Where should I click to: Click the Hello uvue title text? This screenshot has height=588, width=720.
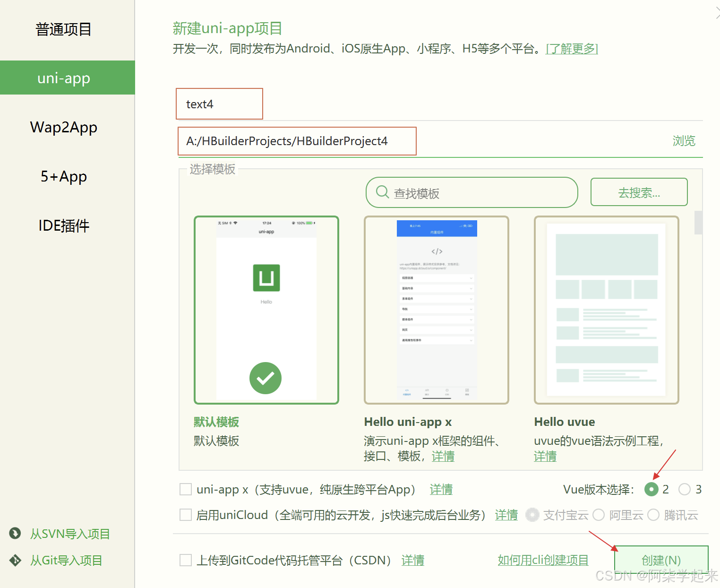click(565, 422)
